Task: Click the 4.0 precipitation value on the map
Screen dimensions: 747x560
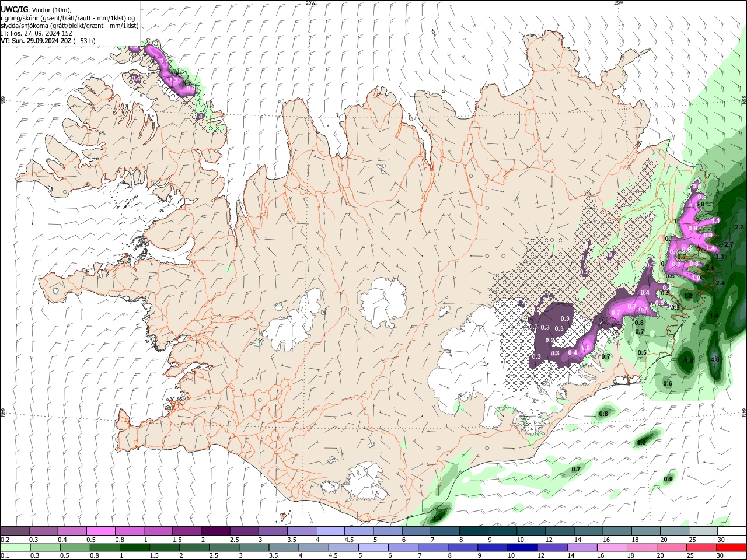Action: tap(715, 359)
